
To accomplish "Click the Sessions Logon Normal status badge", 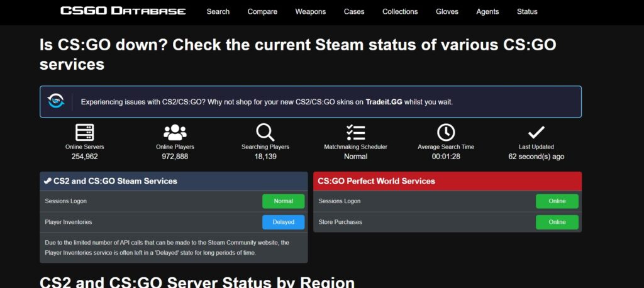I will [284, 201].
